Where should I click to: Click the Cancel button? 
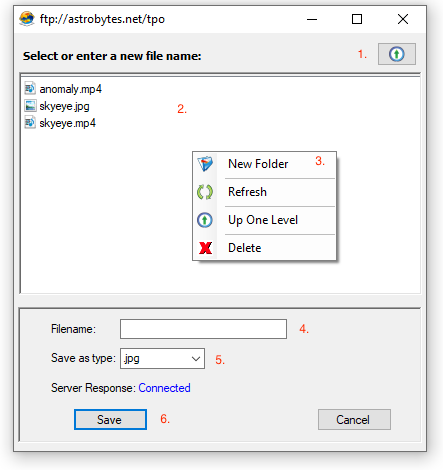click(x=354, y=419)
